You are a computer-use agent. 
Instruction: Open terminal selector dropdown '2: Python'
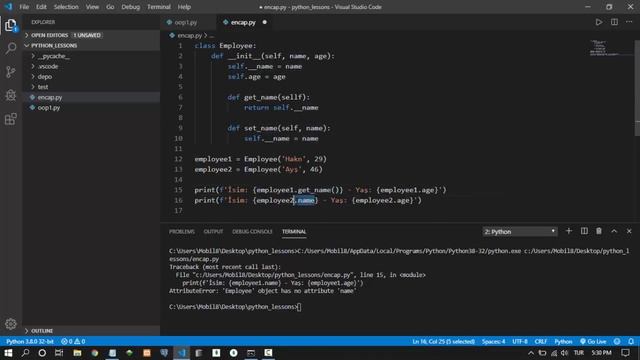(x=520, y=231)
